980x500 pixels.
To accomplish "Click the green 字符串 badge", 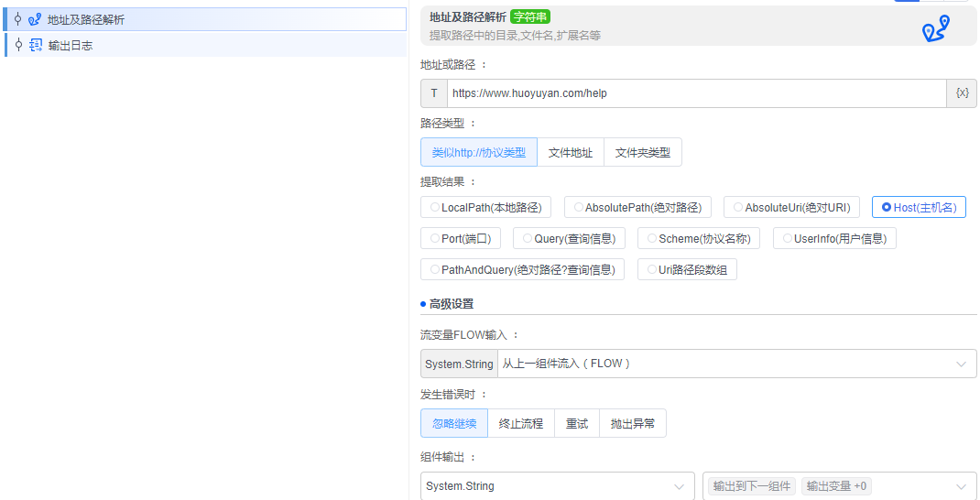I will pos(529,16).
